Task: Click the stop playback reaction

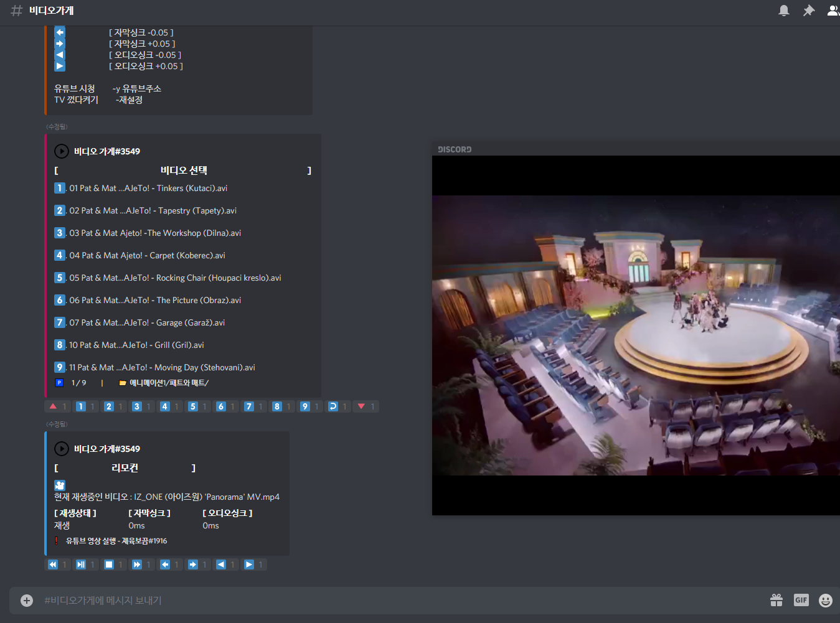Action: pyautogui.click(x=108, y=564)
